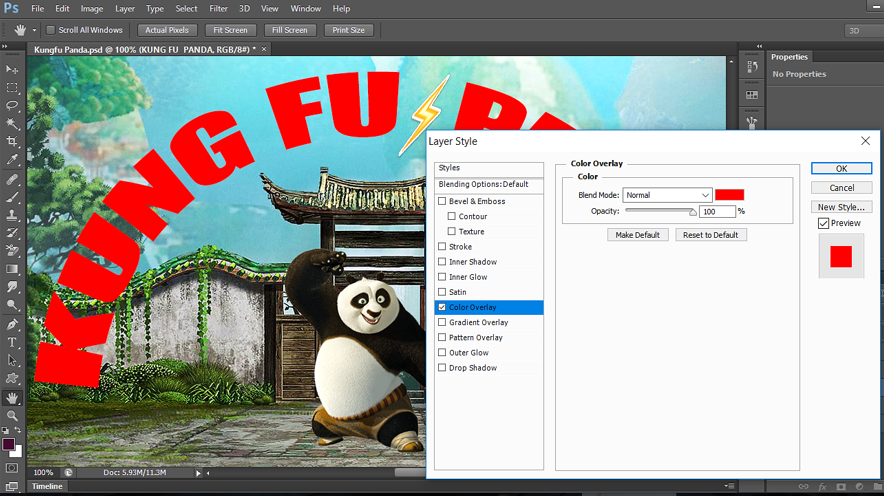
Task: Select the Zoom tool in toolbox
Action: click(12, 416)
